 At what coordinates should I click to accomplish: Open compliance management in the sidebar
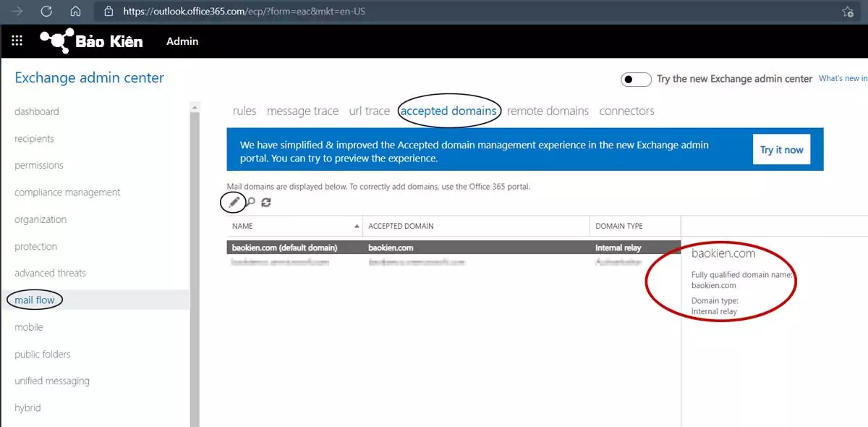(67, 193)
